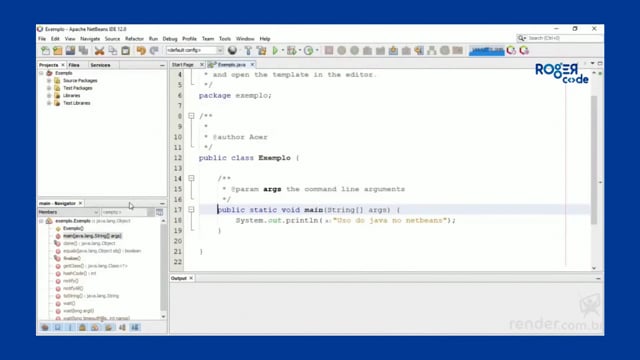Click the Undo arrow icon
The width and height of the screenshot is (640, 360).
pyautogui.click(x=141, y=51)
